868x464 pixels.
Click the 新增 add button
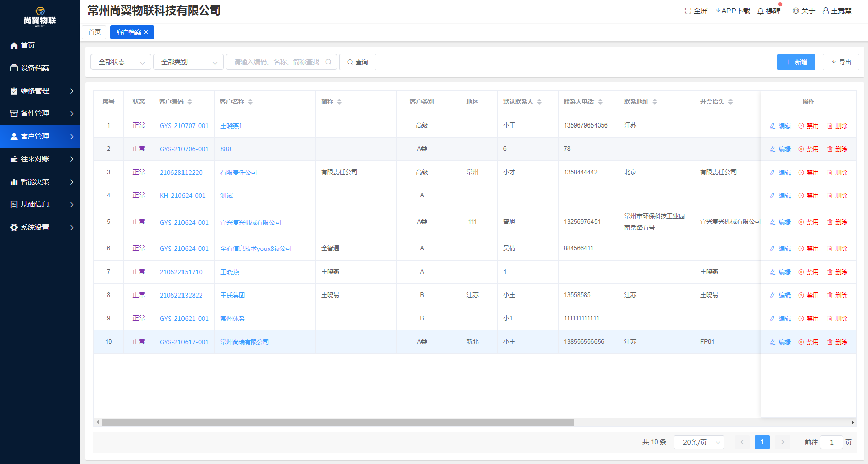coord(796,62)
